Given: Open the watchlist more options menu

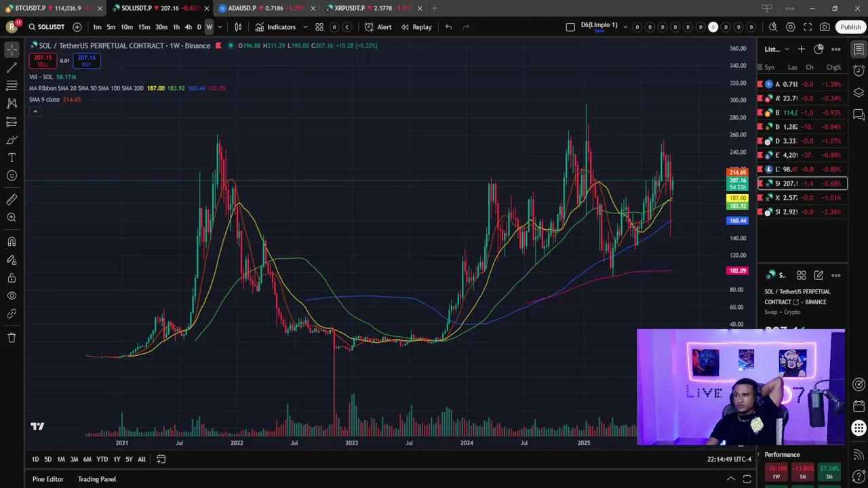Looking at the screenshot, I should [x=836, y=49].
